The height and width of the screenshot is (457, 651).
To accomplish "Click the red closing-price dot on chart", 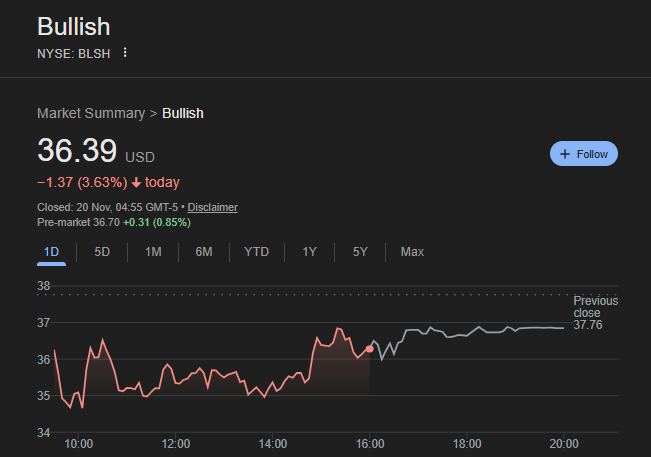I will click(x=370, y=348).
